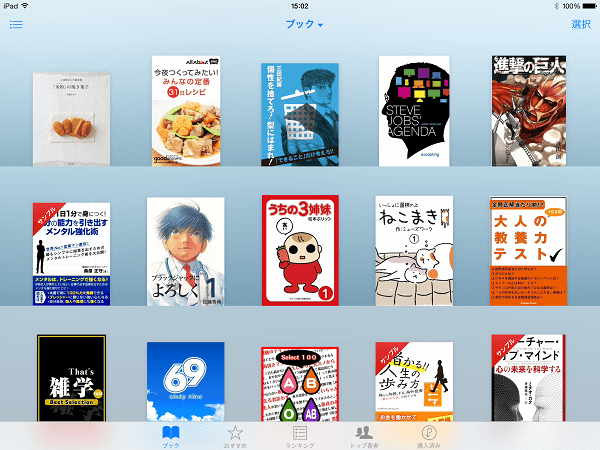Image resolution: width=600 pixels, height=450 pixels.
Task: Open the Select 100 blood type book
Action: [300, 384]
